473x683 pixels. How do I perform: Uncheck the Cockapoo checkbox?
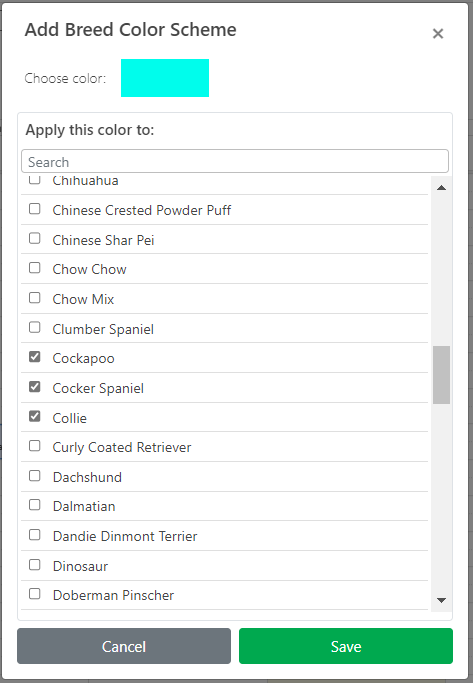[x=34, y=357]
